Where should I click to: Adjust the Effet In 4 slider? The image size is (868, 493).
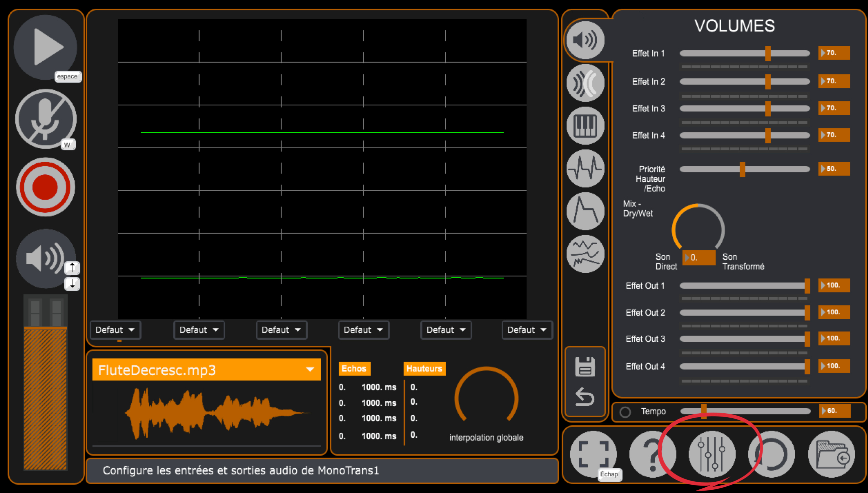click(745, 136)
